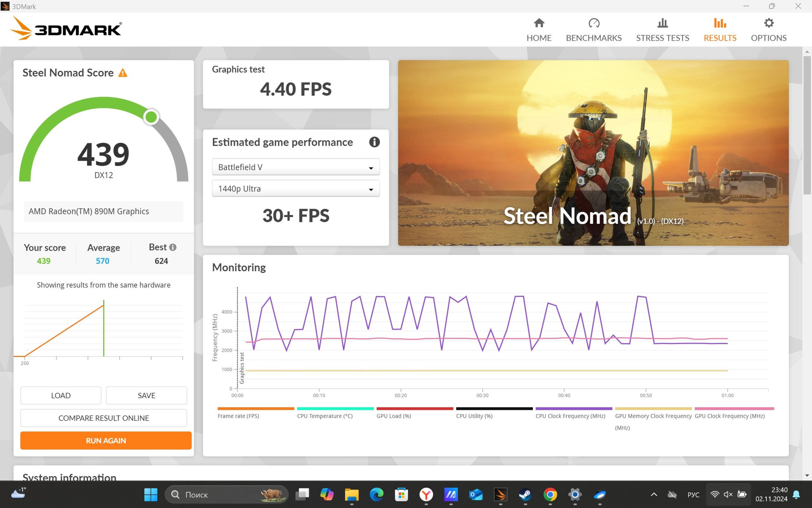Go to the HOME tab

pos(539,30)
